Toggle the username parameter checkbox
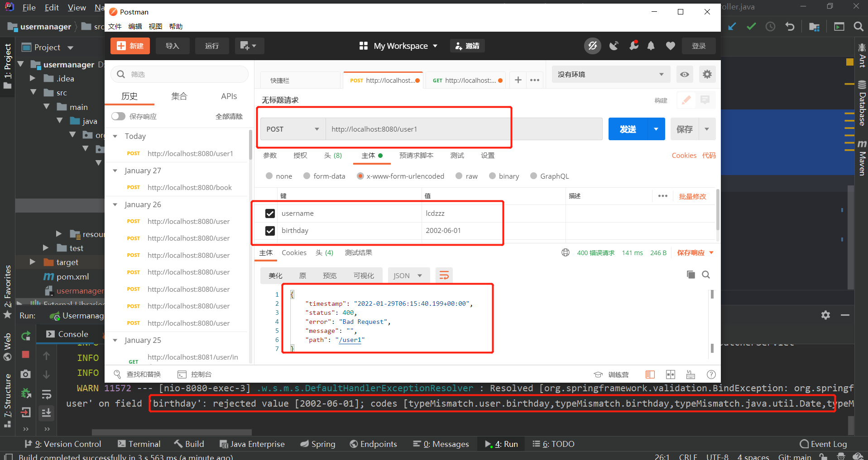The height and width of the screenshot is (460, 868). pyautogui.click(x=270, y=213)
